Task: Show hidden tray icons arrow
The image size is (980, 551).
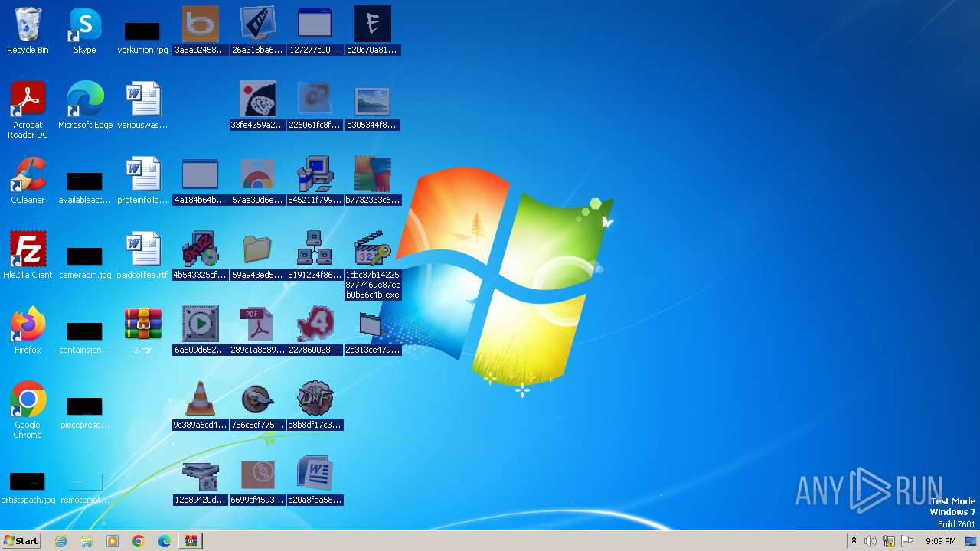Action: [x=854, y=541]
